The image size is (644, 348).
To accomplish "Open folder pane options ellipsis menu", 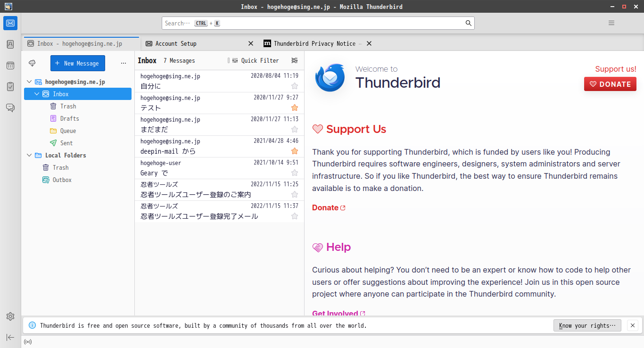I will pyautogui.click(x=124, y=63).
